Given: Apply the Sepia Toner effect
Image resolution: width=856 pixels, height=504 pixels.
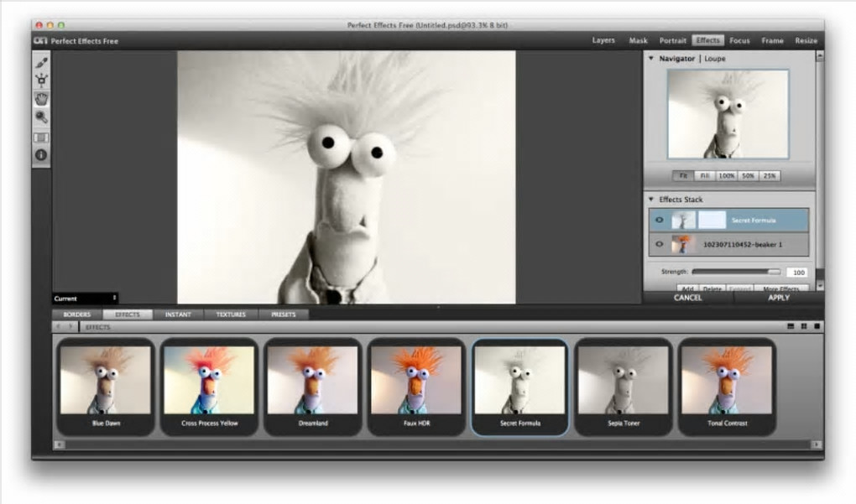Looking at the screenshot, I should coord(624,387).
